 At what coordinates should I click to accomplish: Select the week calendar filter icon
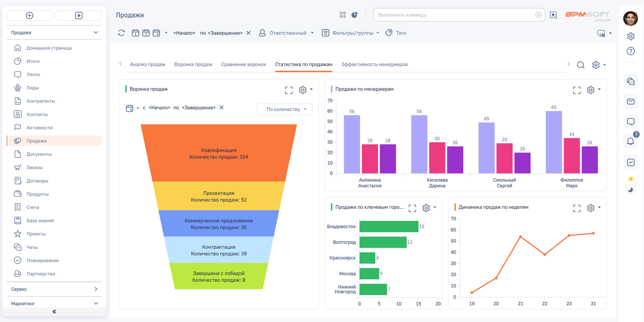pos(146,33)
